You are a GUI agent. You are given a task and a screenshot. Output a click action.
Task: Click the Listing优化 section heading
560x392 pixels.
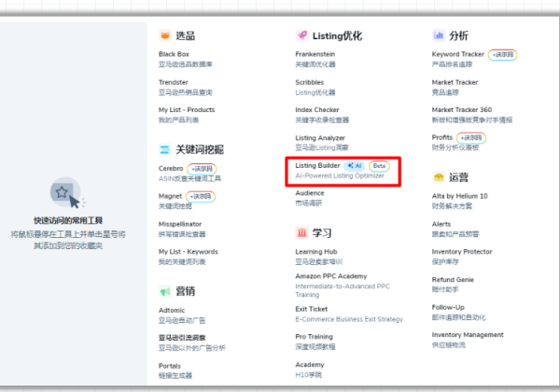pyautogui.click(x=337, y=35)
